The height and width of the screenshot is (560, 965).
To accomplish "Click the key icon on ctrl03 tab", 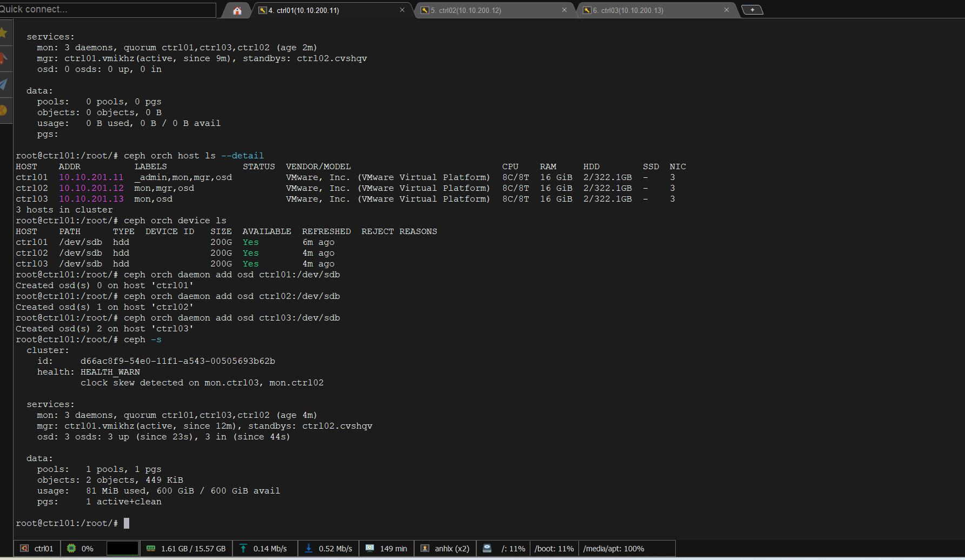I will (x=587, y=10).
